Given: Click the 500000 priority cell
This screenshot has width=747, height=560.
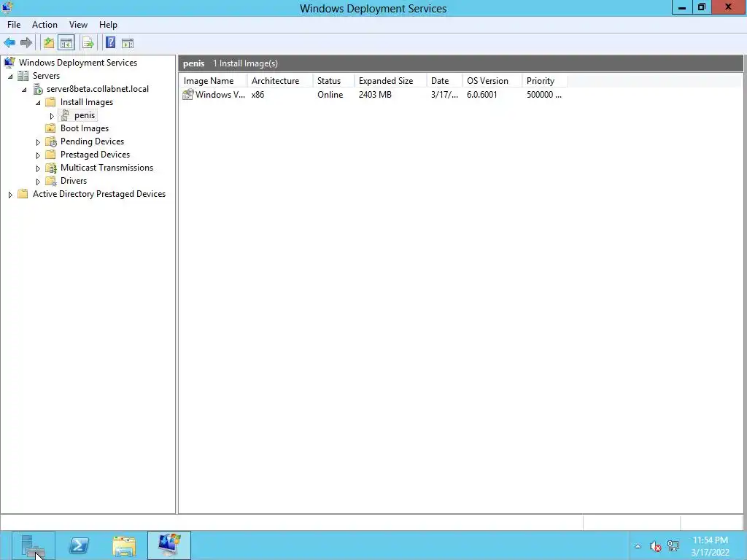Looking at the screenshot, I should 544,95.
